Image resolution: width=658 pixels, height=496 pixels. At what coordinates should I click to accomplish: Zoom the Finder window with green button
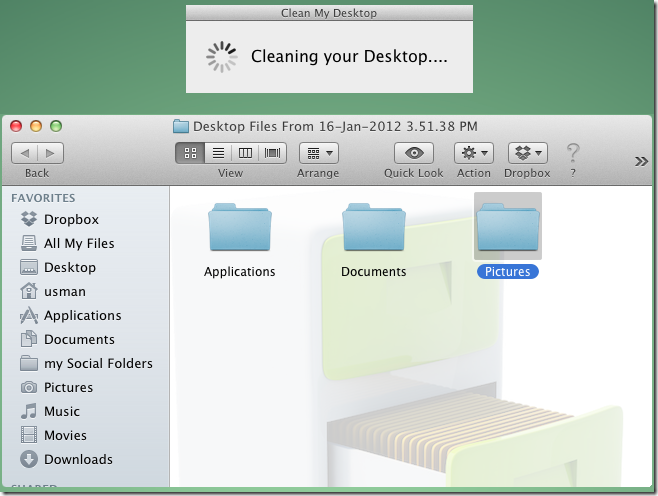pyautogui.click(x=56, y=126)
